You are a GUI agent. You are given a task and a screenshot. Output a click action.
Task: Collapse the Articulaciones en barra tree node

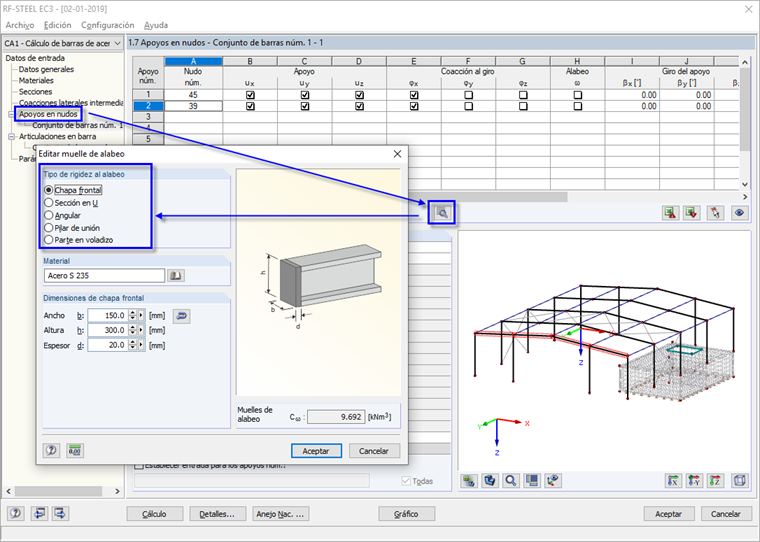click(12, 137)
